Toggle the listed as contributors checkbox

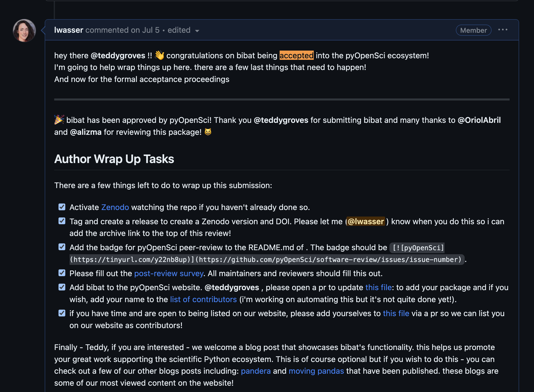click(x=62, y=313)
